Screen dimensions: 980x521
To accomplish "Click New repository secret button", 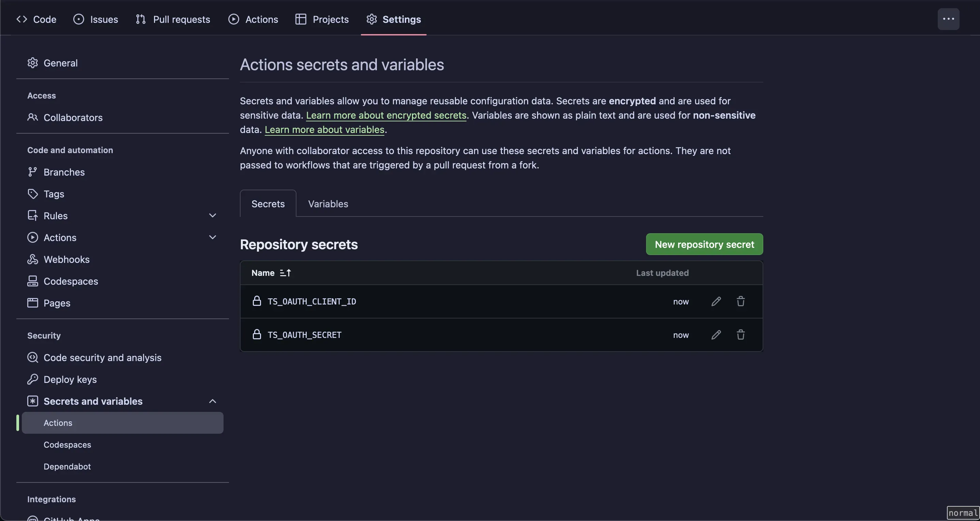I will [x=704, y=244].
